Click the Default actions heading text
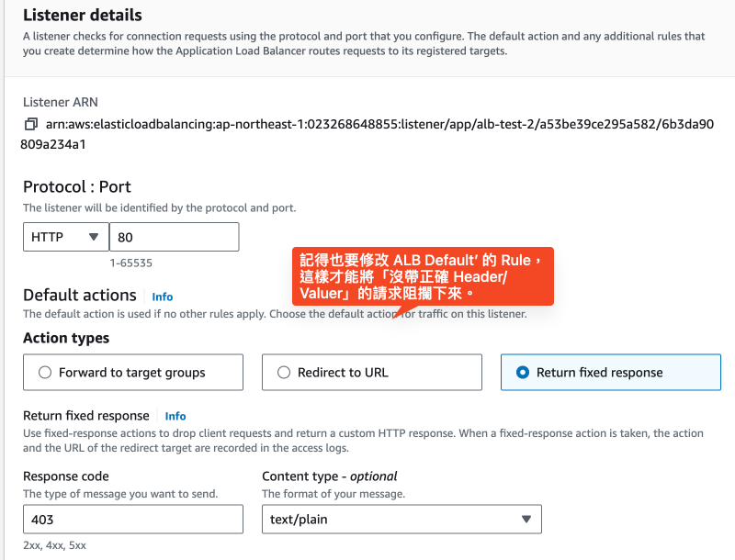This screenshot has width=735, height=560. pos(79,296)
